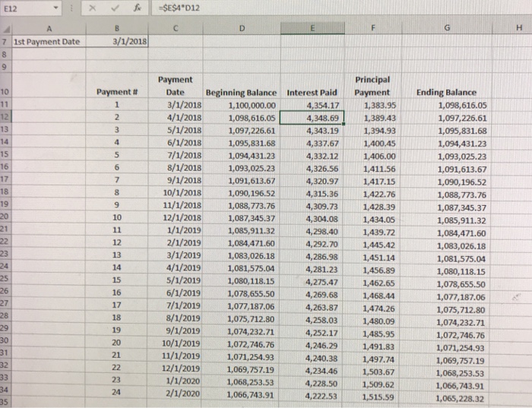Click selected cell 4,348.69
Viewport: 532px width, 408px height.
[312, 118]
